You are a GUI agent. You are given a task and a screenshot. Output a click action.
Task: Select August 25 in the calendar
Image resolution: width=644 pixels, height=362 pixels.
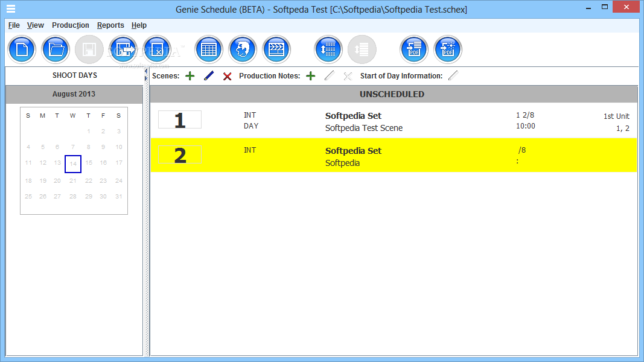28,197
